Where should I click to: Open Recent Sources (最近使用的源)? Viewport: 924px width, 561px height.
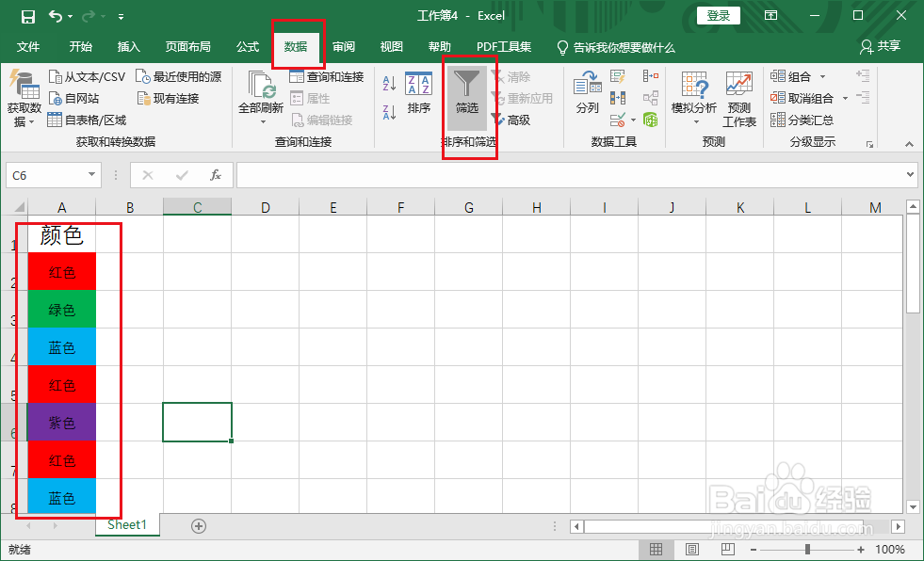[x=179, y=77]
